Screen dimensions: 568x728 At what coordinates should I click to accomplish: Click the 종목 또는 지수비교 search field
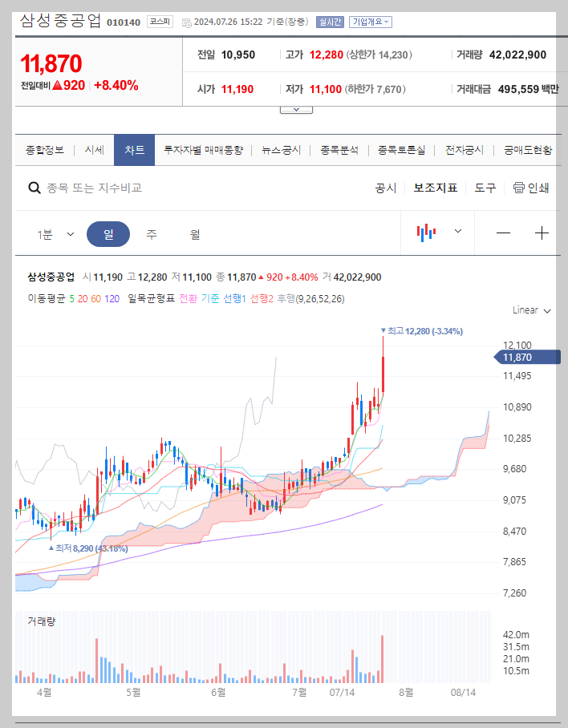(x=95, y=188)
